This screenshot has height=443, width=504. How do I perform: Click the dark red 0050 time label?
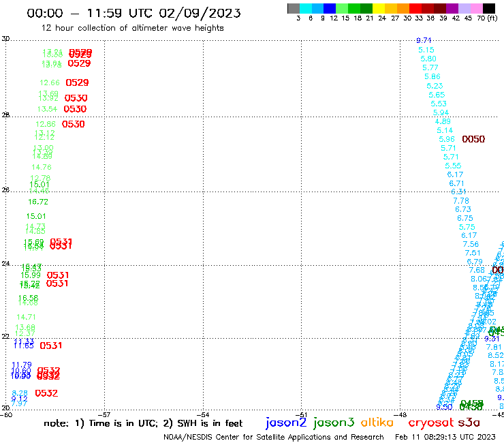pos(473,139)
